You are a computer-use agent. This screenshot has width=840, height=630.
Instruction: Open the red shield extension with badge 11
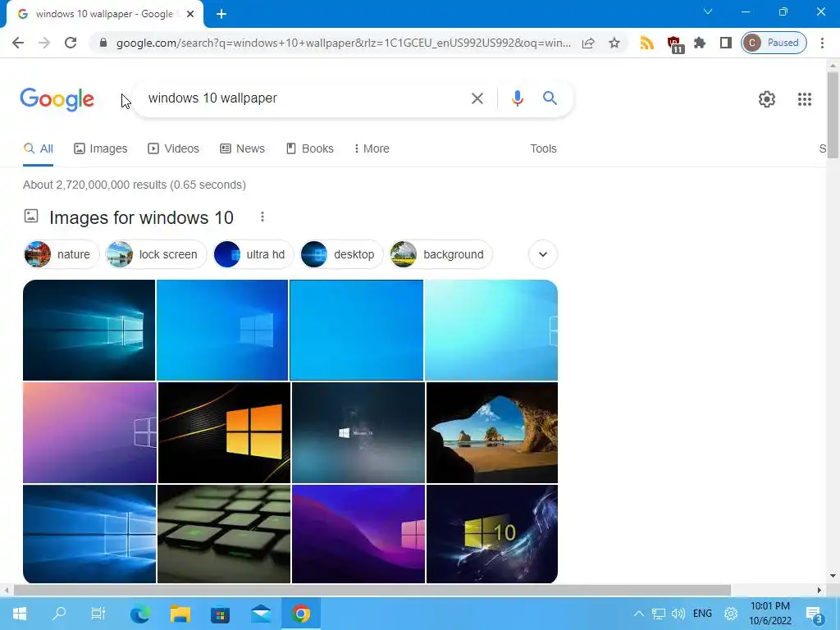pos(674,44)
